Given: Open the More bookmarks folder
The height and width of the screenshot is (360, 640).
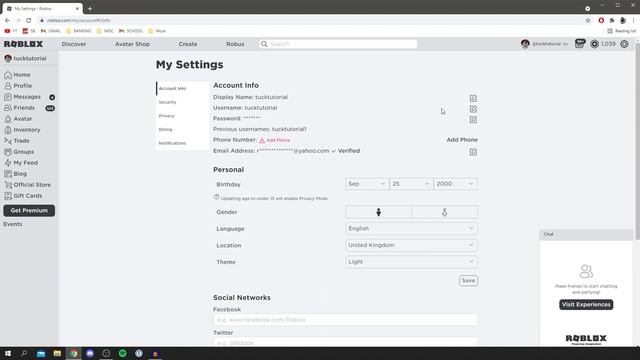Looking at the screenshot, I should (157, 31).
